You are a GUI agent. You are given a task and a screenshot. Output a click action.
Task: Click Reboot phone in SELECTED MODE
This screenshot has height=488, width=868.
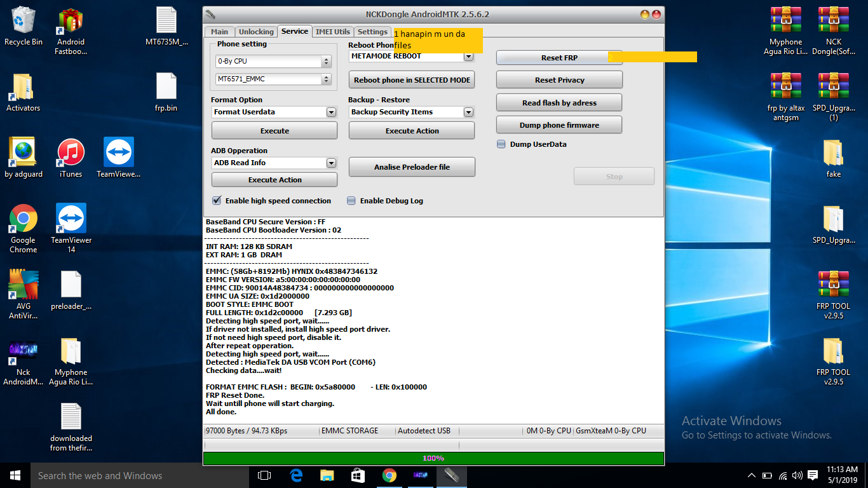pos(412,80)
